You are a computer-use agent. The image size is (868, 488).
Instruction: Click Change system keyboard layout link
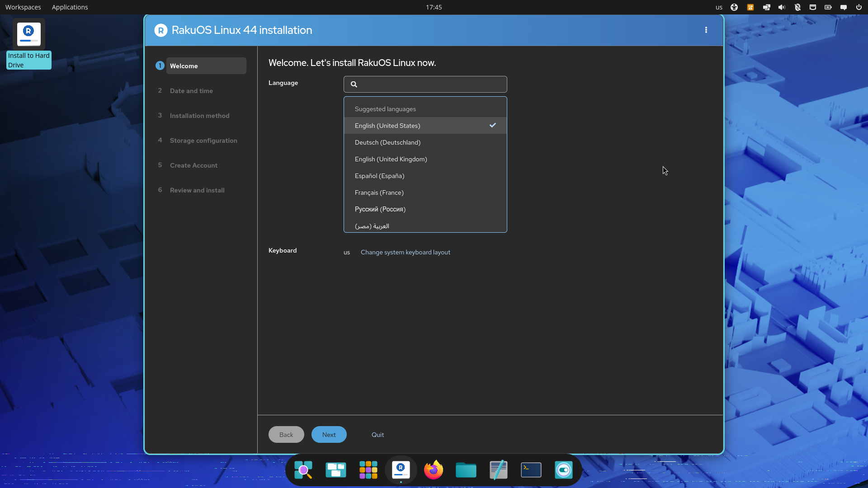coord(406,252)
